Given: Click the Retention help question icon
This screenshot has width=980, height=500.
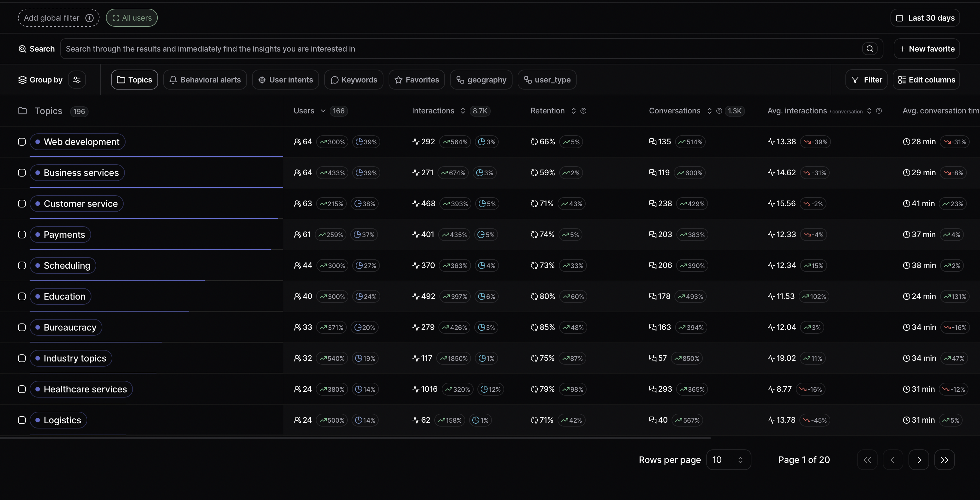Looking at the screenshot, I should coord(583,111).
